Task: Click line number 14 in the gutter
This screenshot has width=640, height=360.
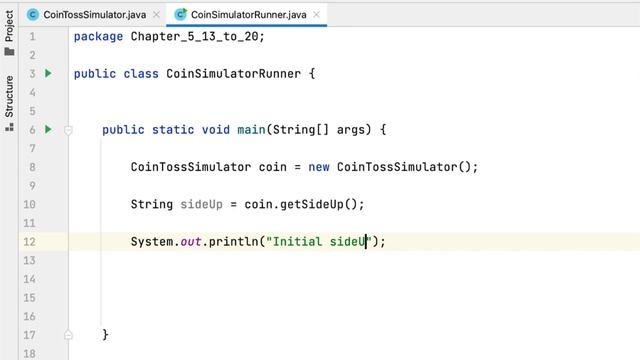Action: 29,279
